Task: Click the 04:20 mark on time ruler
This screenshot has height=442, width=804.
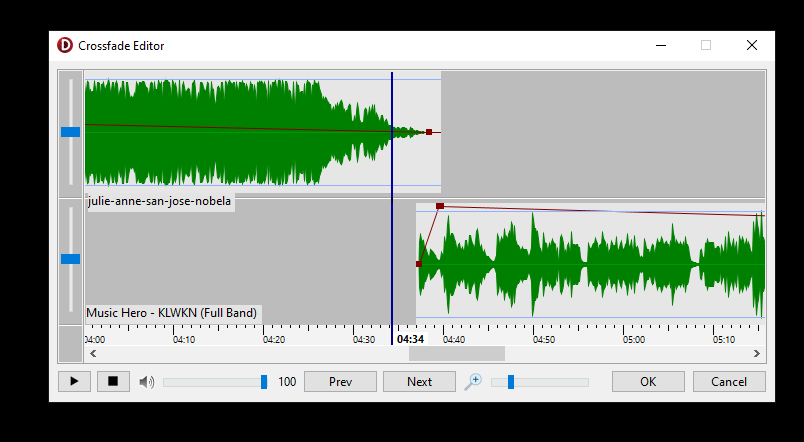Action: [274, 339]
